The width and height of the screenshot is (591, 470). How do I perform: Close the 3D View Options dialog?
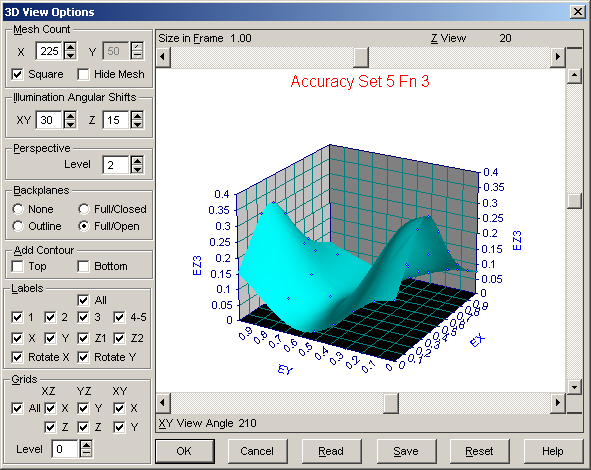point(577,12)
